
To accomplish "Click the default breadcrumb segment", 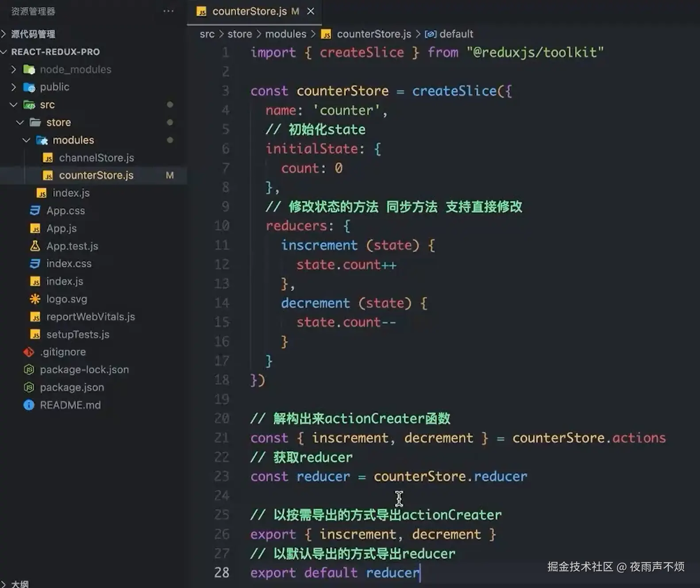I will pos(457,34).
